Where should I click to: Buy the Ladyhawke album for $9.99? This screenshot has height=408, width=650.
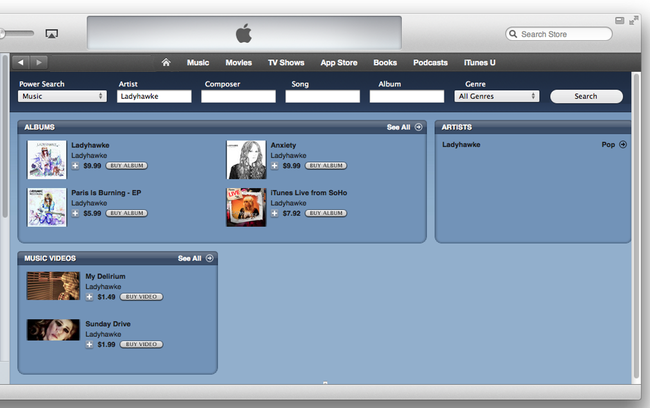click(x=127, y=166)
